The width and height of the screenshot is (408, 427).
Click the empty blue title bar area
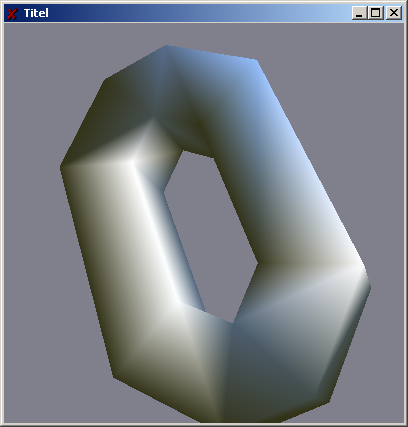200,13
